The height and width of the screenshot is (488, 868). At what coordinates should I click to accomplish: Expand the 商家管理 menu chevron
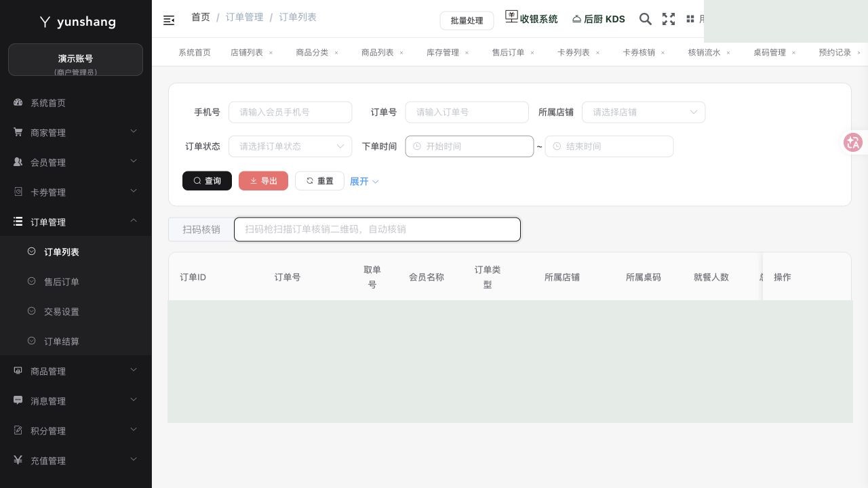pos(134,131)
